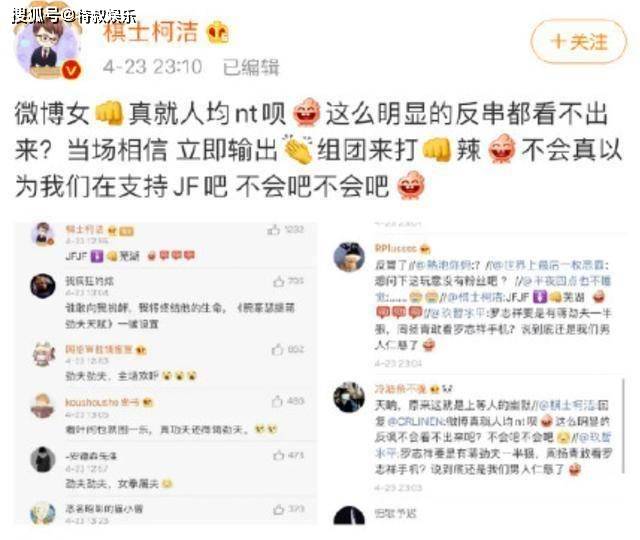This screenshot has height=540, width=640.
Task: Like the second comment by 我疯狂的炫
Action: click(279, 281)
